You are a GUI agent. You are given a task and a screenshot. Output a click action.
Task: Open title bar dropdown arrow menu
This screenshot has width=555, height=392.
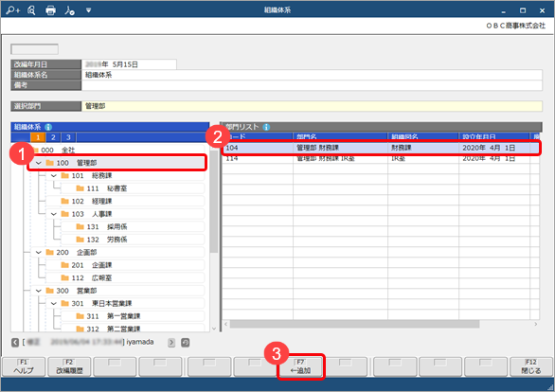click(88, 10)
